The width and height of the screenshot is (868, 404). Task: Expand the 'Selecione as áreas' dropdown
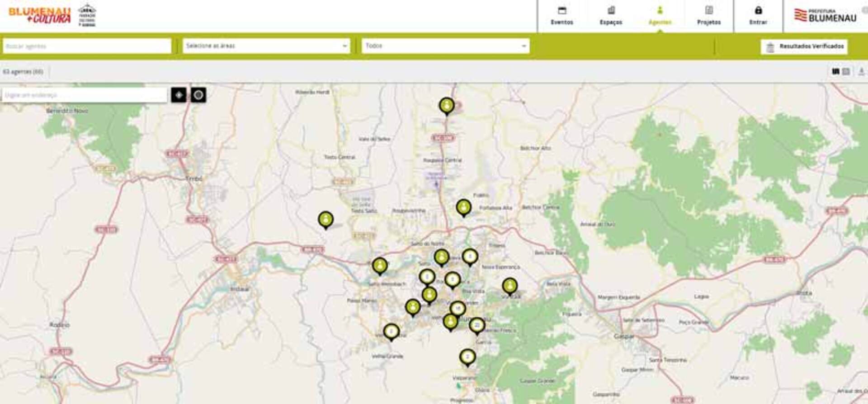[266, 46]
